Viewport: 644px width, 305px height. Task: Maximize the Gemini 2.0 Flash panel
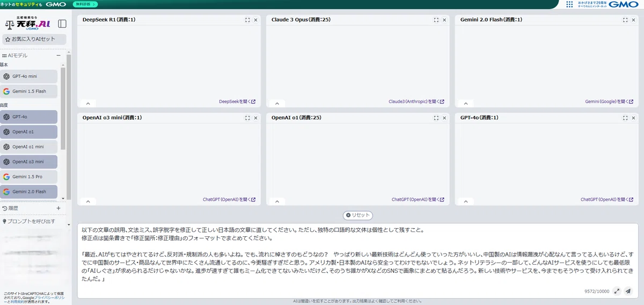[x=625, y=20]
